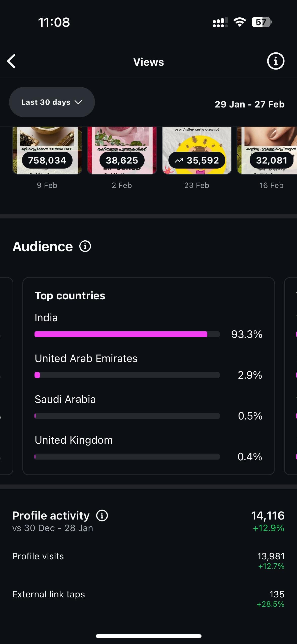Tap the India percentage bar
The image size is (297, 644).
127,334
